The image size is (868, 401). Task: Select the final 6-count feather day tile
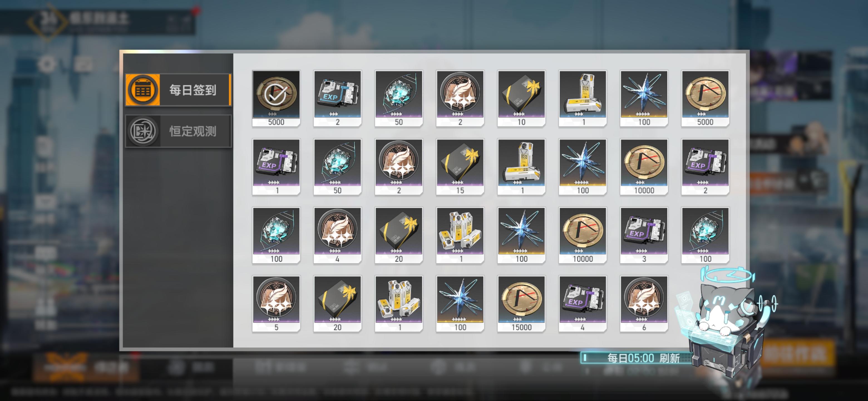(x=644, y=304)
